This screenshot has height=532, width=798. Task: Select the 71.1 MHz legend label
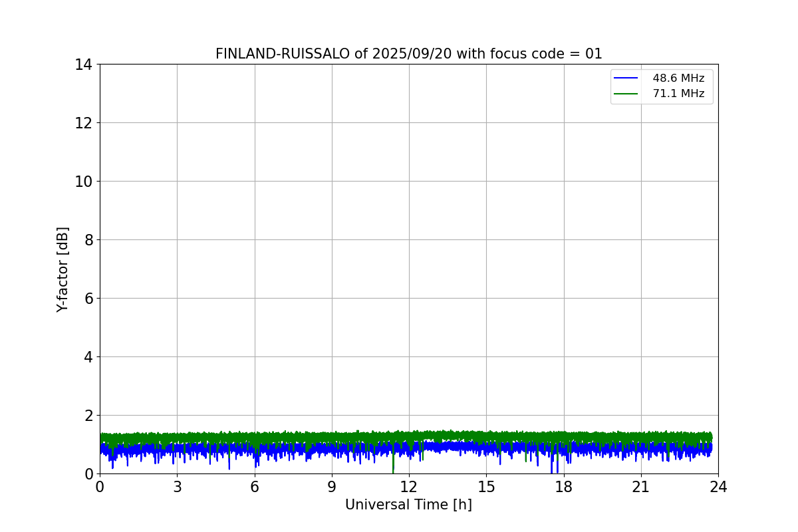point(678,94)
